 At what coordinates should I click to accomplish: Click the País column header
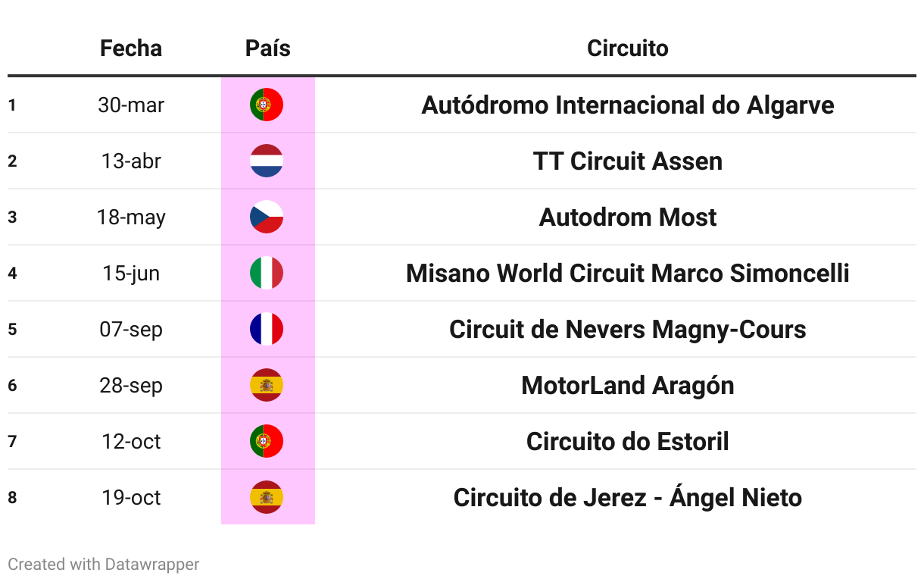click(267, 48)
